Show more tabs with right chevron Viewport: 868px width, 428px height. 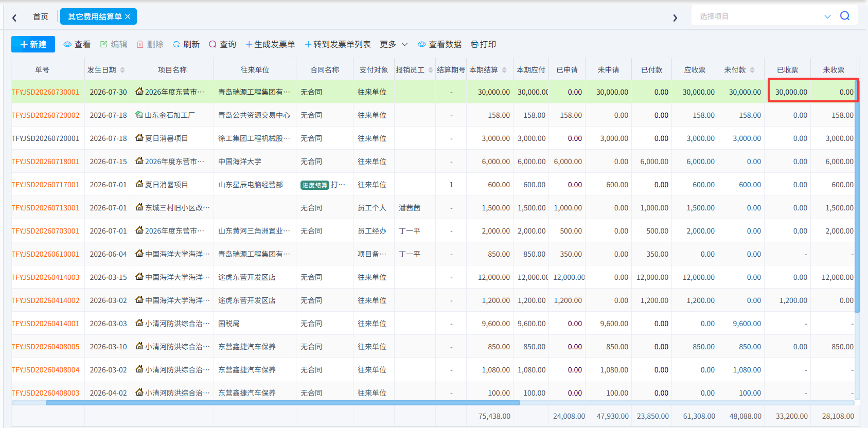point(675,18)
